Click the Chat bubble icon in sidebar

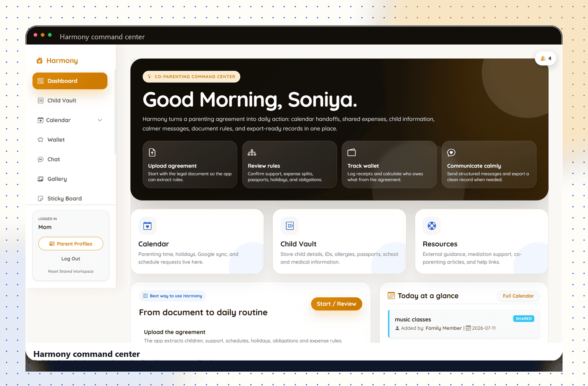tap(41, 159)
